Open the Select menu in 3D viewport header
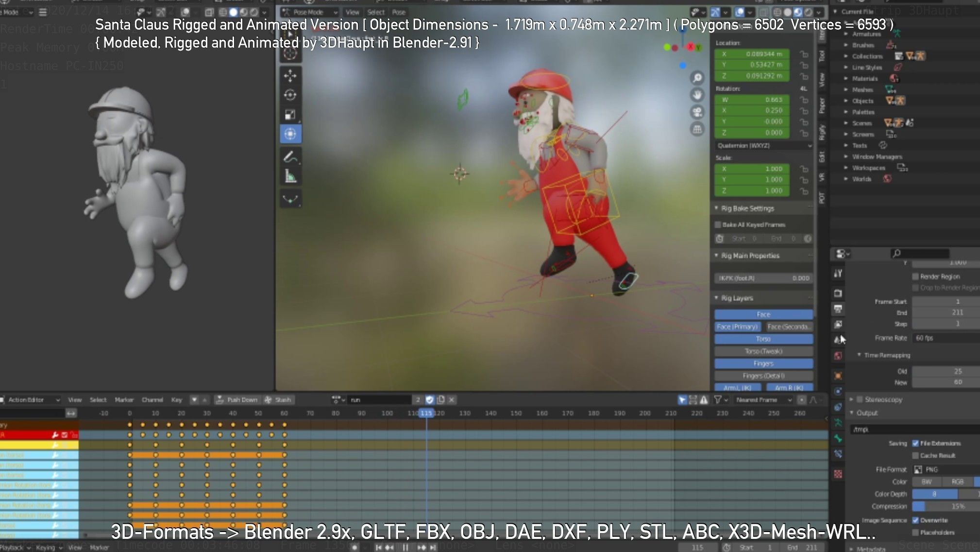Screen dimensions: 980x552 pos(376,12)
